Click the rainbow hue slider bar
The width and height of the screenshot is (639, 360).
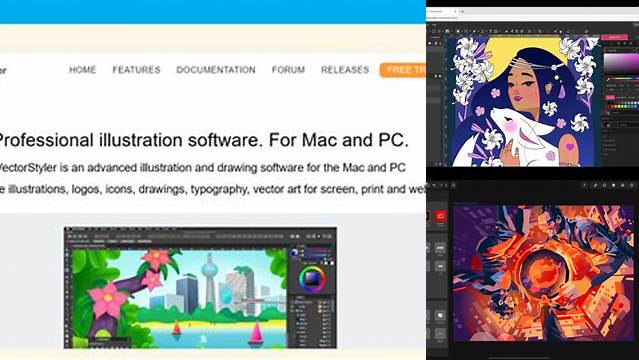point(624,79)
